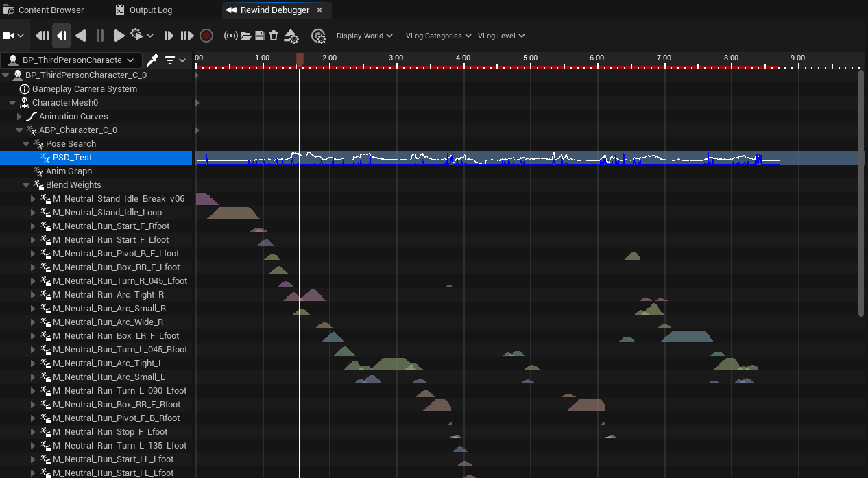The height and width of the screenshot is (478, 868).
Task: Step forward one frame
Action: coord(169,36)
